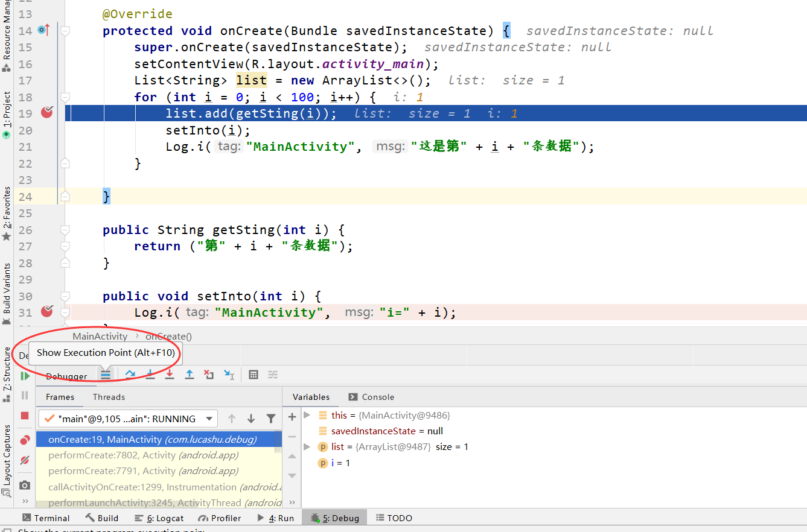This screenshot has width=807, height=532.
Task: Open the Terminal tool window
Action: pos(46,518)
